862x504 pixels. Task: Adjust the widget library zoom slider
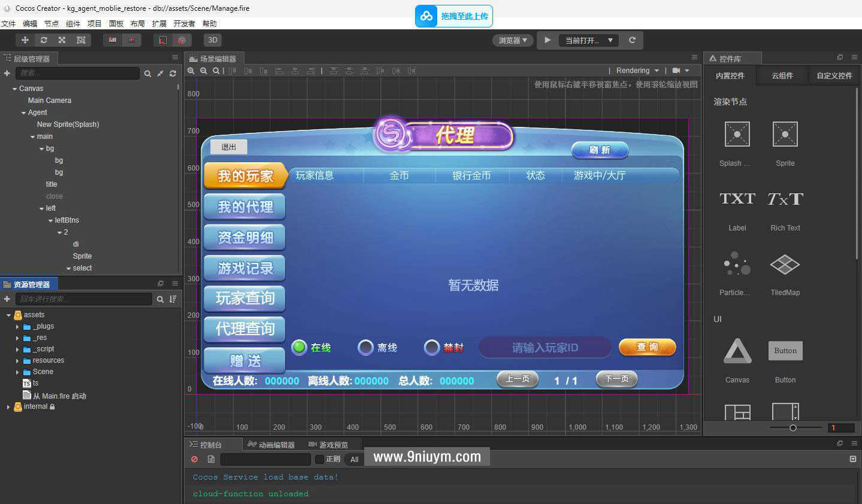point(793,427)
